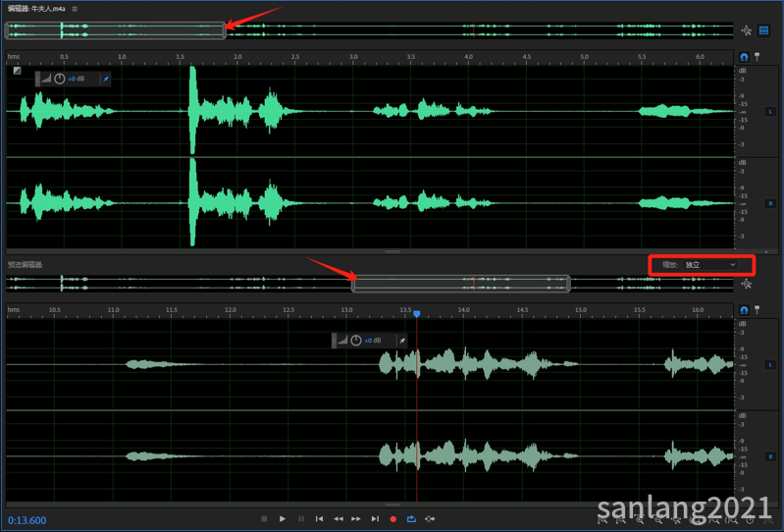Click the Stop button in transport controls

tap(264, 518)
